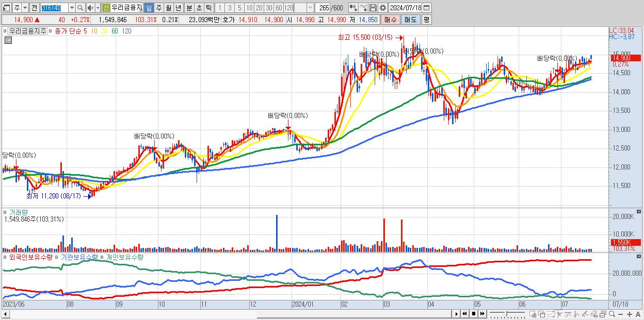Close the holdings pane with X icon
This screenshot has width=644, height=320.
point(639,256)
